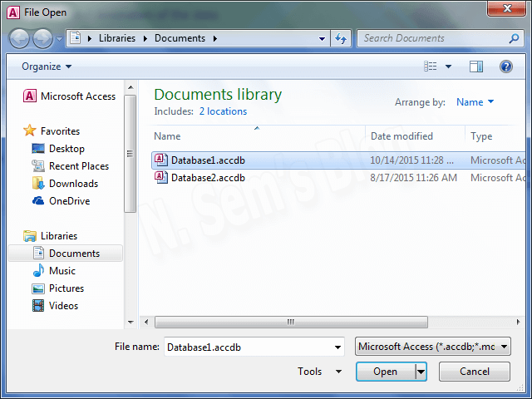Open recent locations dropdown beside Forward button
This screenshot has height=399, width=532.
(x=59, y=39)
